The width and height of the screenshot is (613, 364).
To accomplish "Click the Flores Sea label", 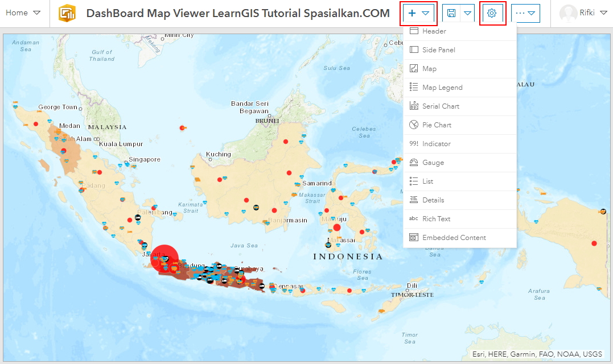I will pyautogui.click(x=363, y=275).
